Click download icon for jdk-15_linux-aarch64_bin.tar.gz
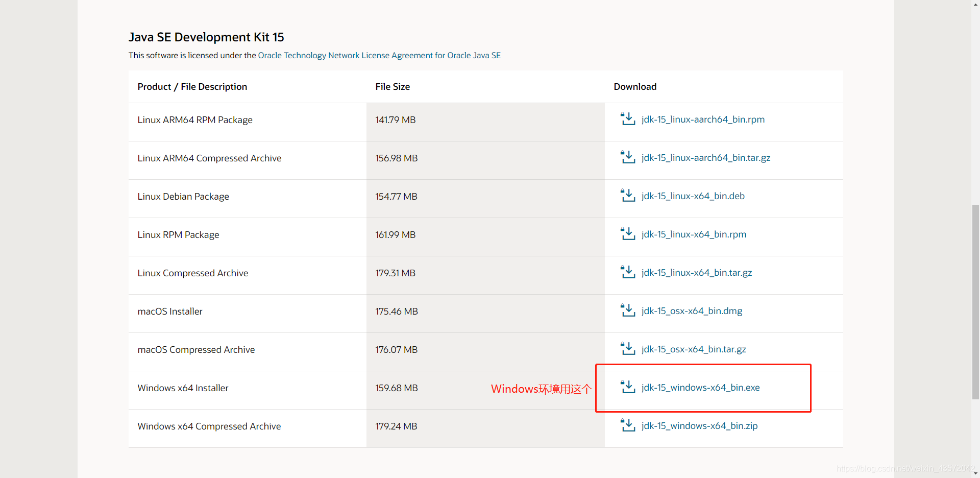The width and height of the screenshot is (980, 478). click(627, 157)
